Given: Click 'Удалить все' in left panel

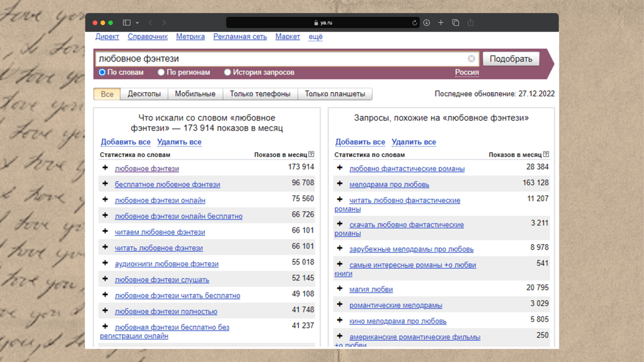Looking at the screenshot, I should coord(179,142).
